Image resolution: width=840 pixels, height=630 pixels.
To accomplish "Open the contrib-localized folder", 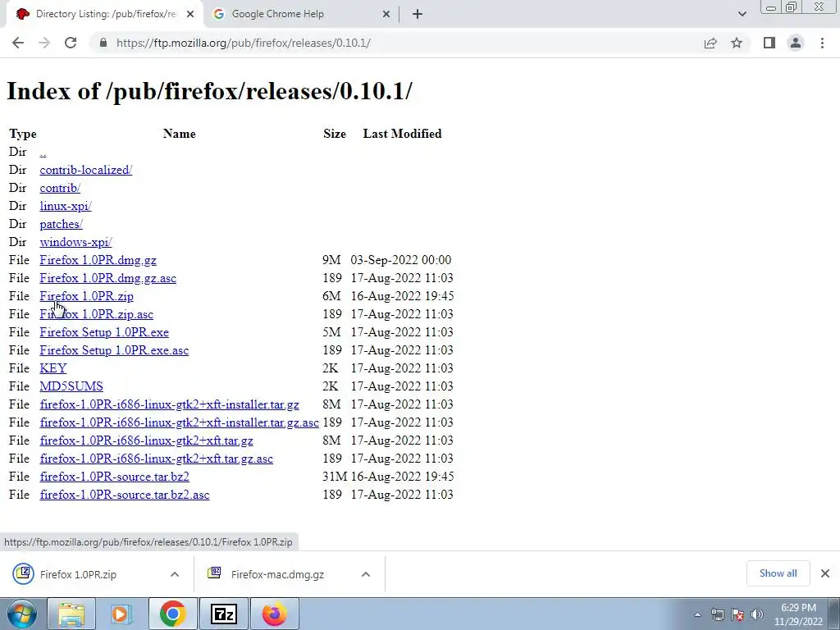I will 85,170.
